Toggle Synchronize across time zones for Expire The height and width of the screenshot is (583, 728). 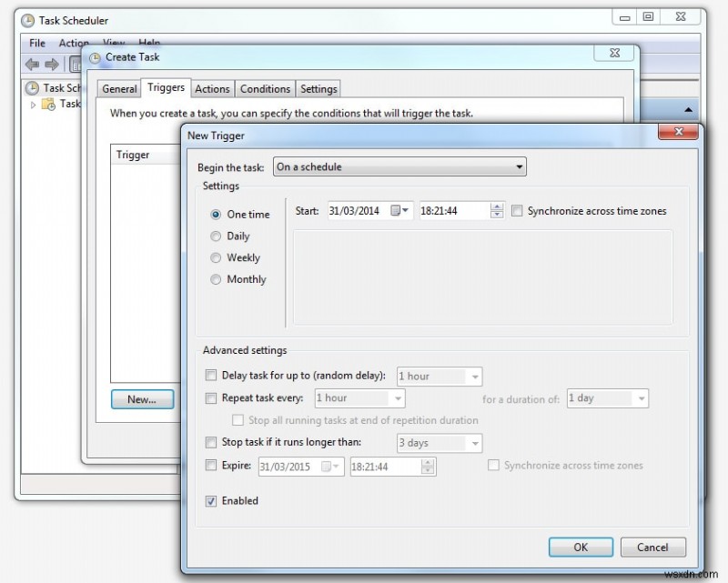coord(493,465)
